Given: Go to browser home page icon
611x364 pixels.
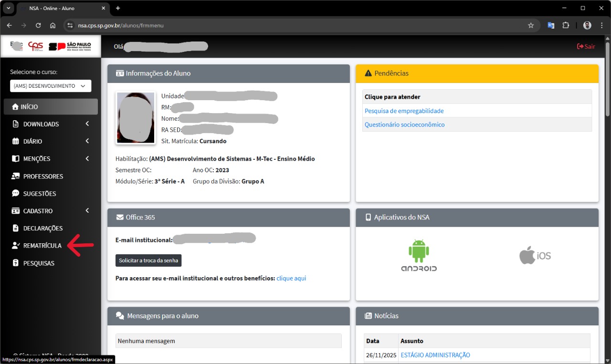Looking at the screenshot, I should [x=53, y=25].
